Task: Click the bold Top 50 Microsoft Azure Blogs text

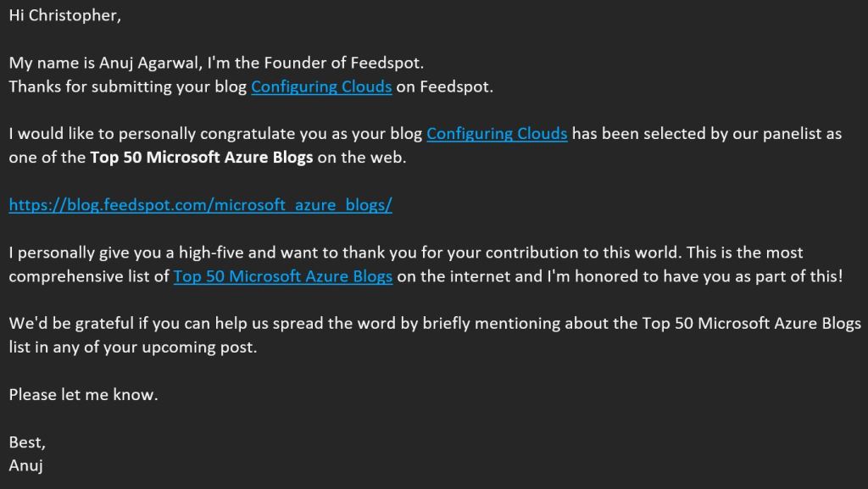Action: [x=202, y=158]
